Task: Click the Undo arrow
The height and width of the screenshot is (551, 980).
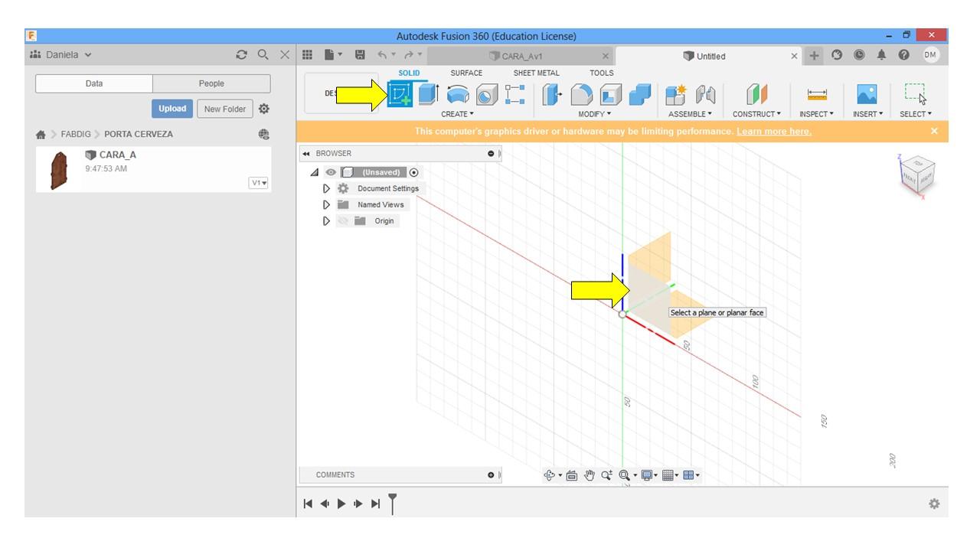Action: pos(382,55)
